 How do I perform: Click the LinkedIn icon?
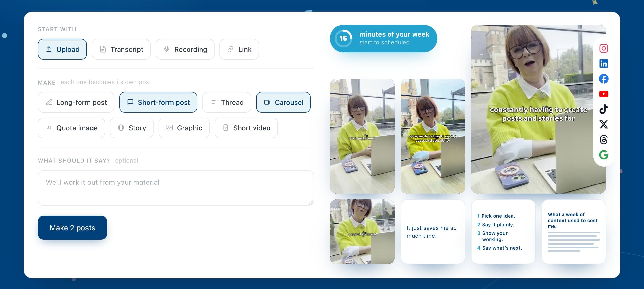[x=604, y=64]
